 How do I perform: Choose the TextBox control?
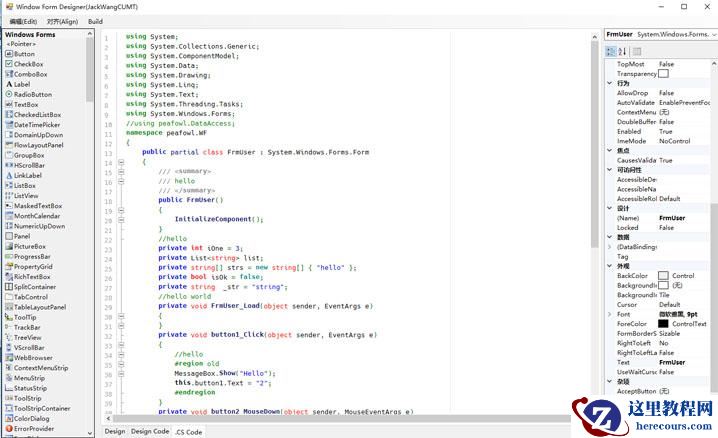(x=22, y=104)
